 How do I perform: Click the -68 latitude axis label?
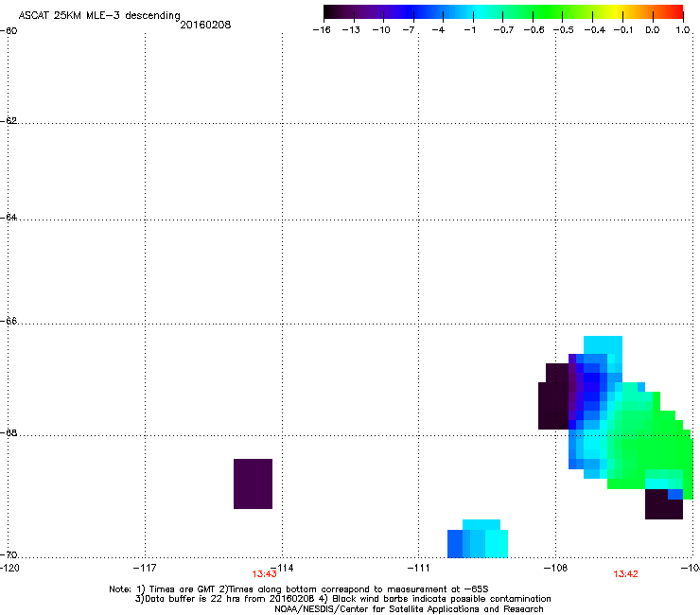pos(9,432)
